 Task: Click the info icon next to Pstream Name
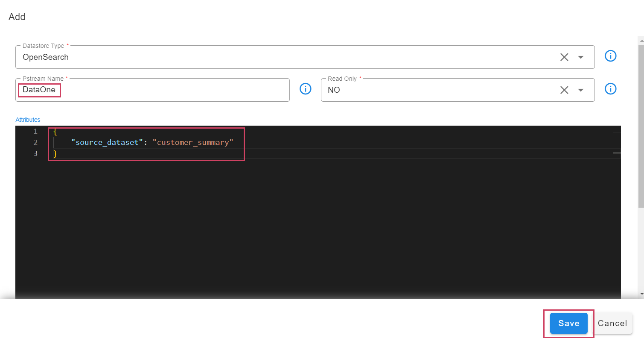(306, 88)
